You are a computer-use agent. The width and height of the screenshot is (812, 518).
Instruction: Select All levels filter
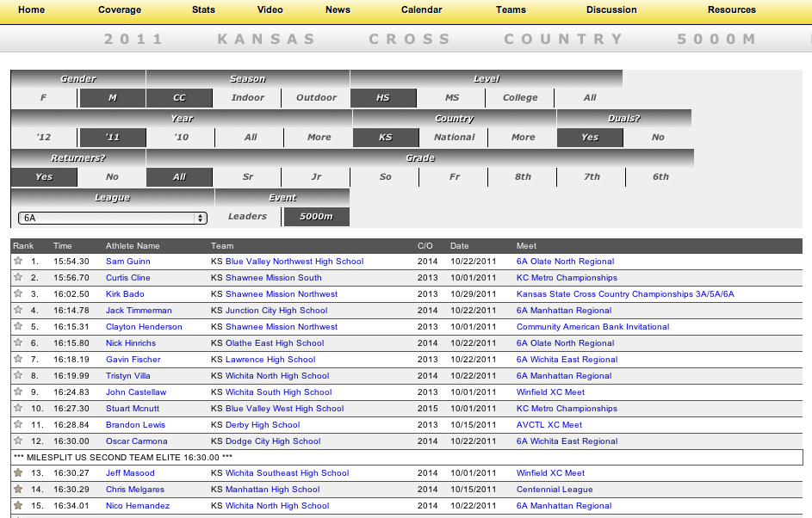[589, 98]
